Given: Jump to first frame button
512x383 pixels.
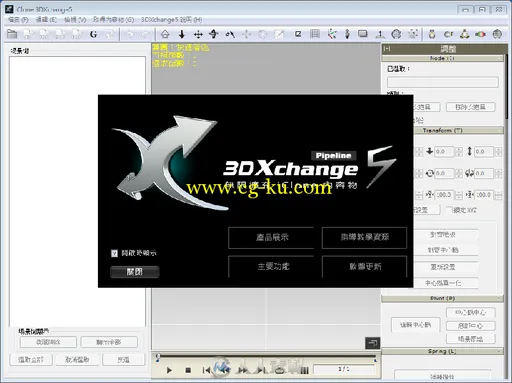Looking at the screenshot, I should point(206,370).
